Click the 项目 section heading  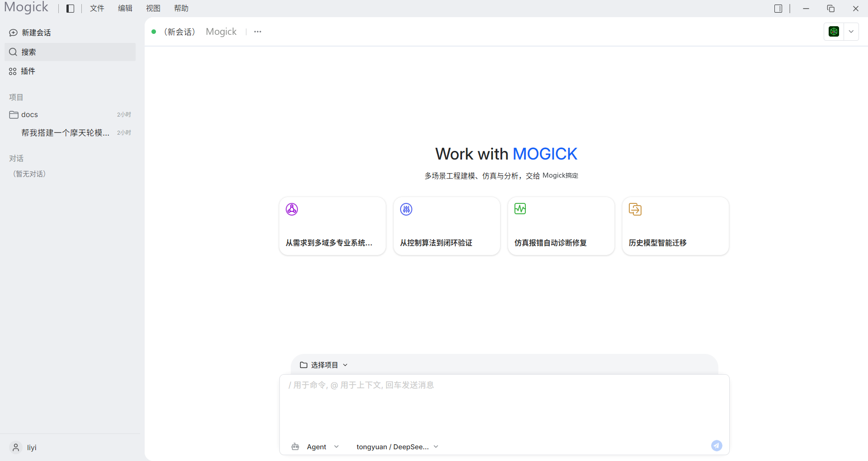pos(16,97)
